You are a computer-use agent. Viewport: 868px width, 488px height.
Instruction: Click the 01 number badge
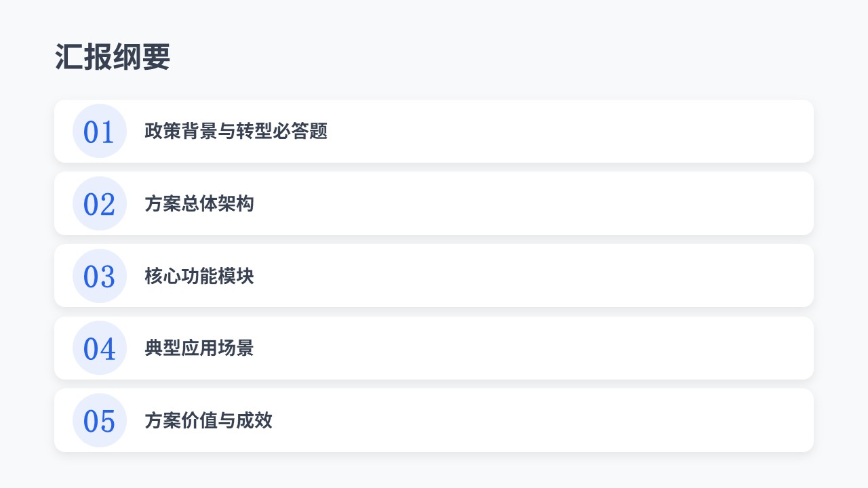[x=100, y=131]
